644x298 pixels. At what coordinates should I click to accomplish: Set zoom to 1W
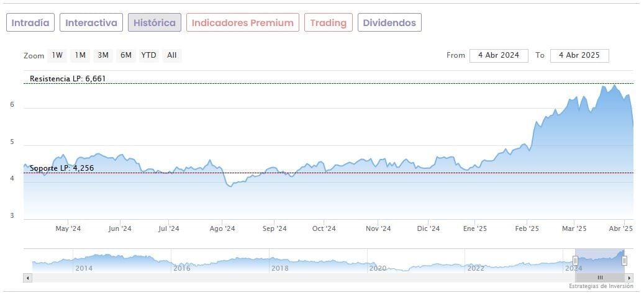point(57,55)
